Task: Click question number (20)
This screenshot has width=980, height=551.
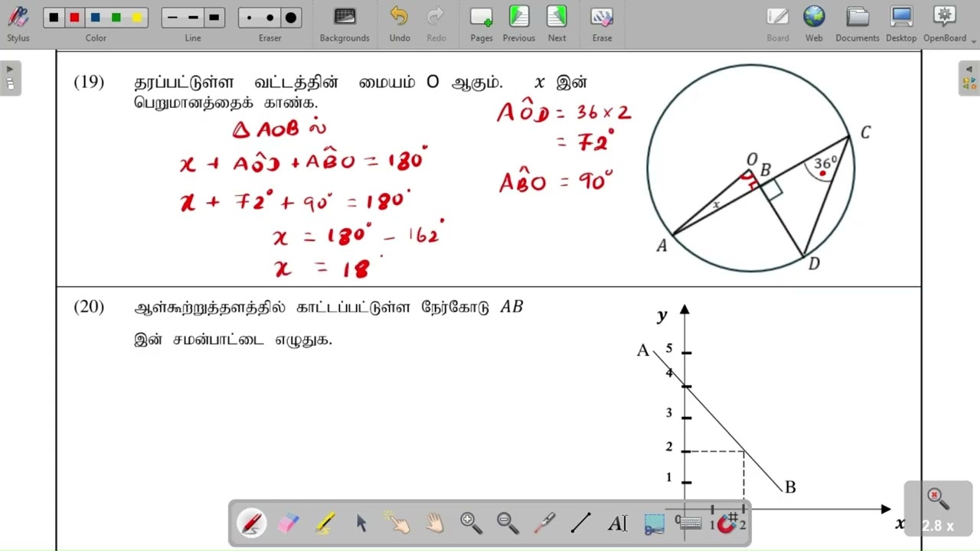Action: click(x=89, y=307)
